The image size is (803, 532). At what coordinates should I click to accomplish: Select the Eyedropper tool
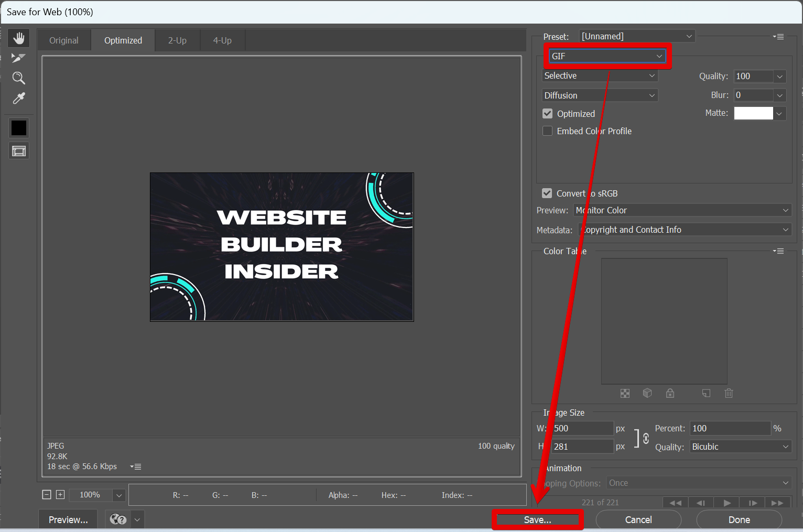19,99
